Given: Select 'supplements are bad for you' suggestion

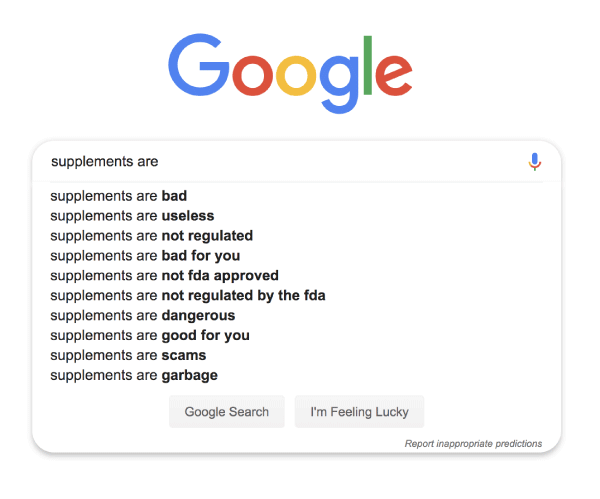Looking at the screenshot, I should point(145,255).
